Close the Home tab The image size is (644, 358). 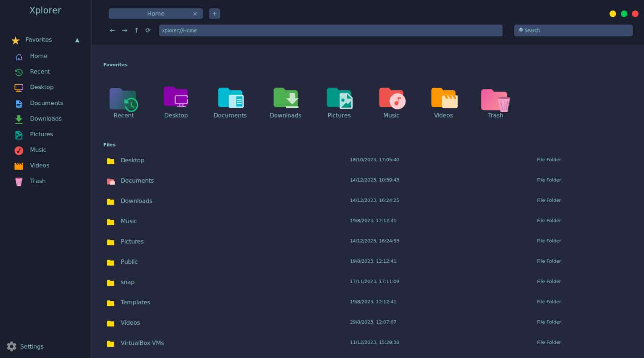pyautogui.click(x=195, y=13)
